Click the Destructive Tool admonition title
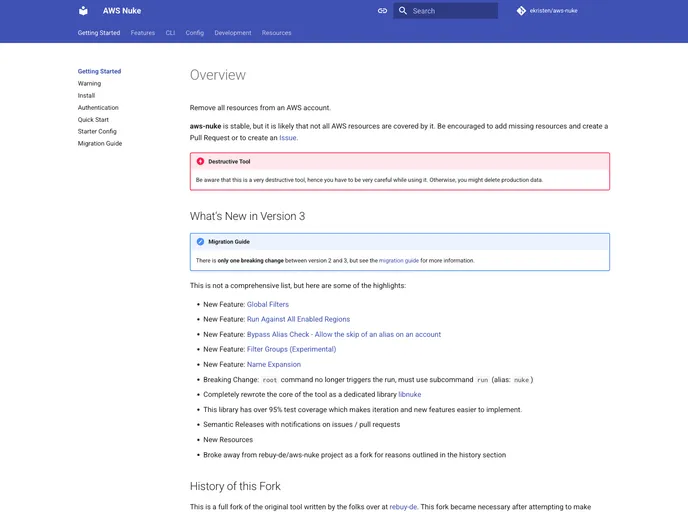Screen dimensions: 688x512 pos(229,161)
